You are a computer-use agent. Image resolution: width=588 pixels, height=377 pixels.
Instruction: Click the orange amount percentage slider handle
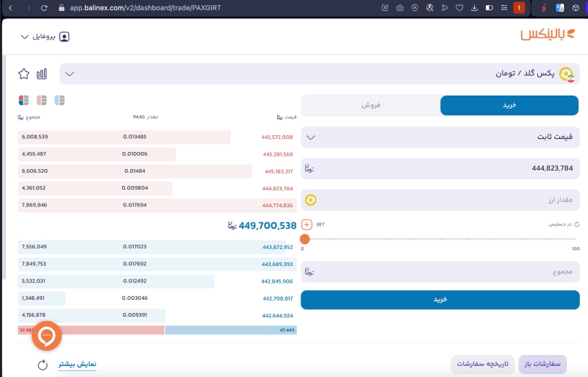[x=305, y=239]
